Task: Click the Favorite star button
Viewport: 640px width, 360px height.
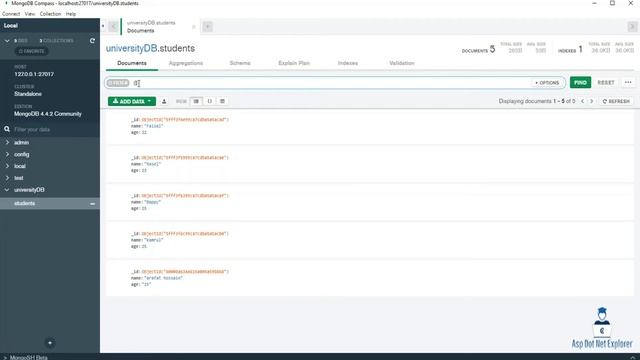Action: [x=32, y=51]
